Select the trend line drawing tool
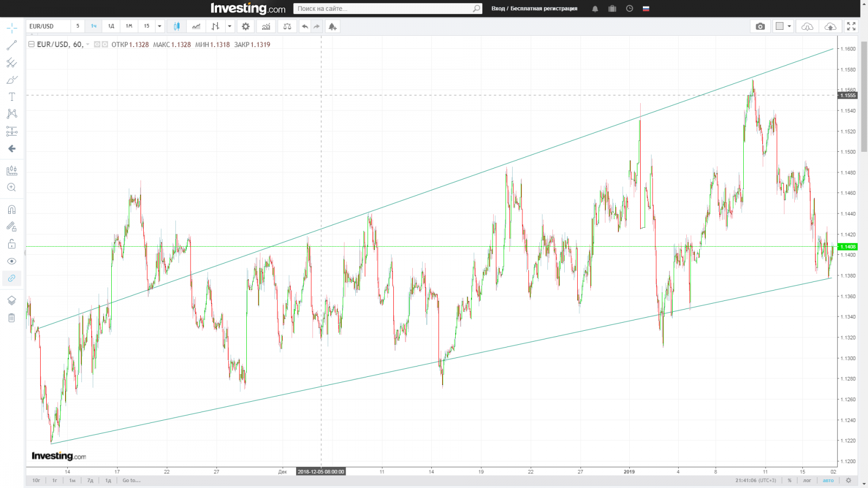The image size is (868, 488). [11, 46]
